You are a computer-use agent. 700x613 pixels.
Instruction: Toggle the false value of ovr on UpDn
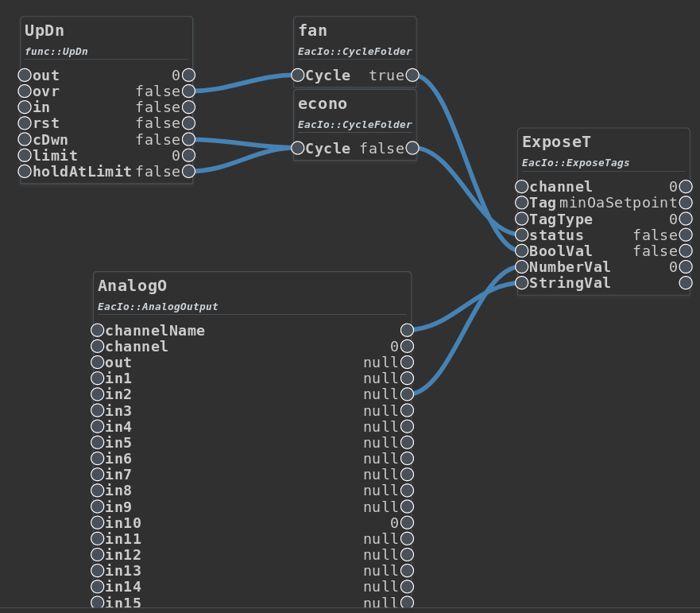point(159,91)
